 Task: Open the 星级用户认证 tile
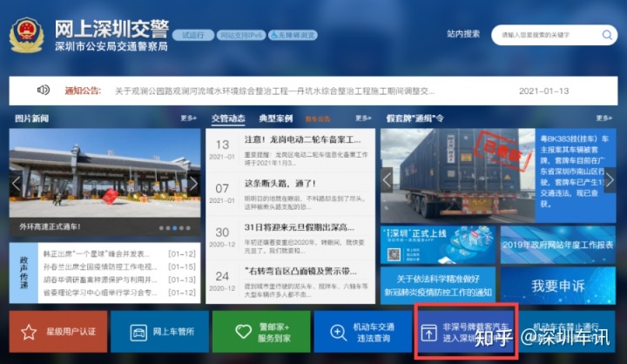(58, 332)
